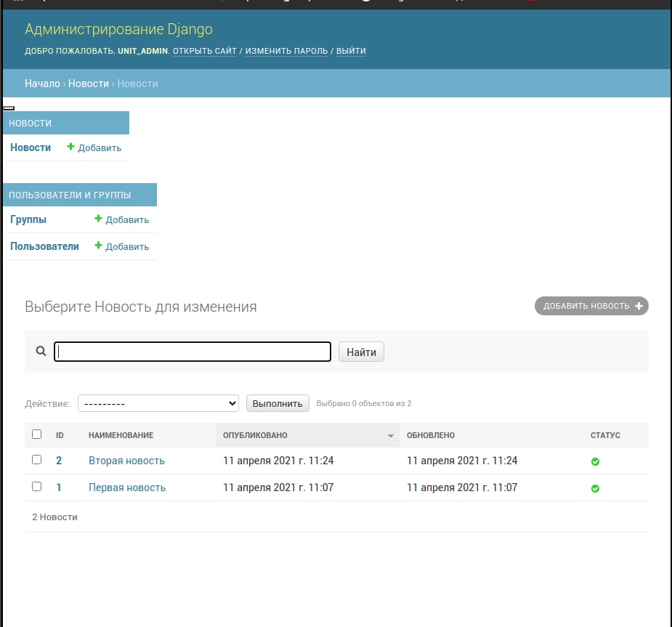Sort table by Наименование column header
The height and width of the screenshot is (627, 672).
(121, 435)
